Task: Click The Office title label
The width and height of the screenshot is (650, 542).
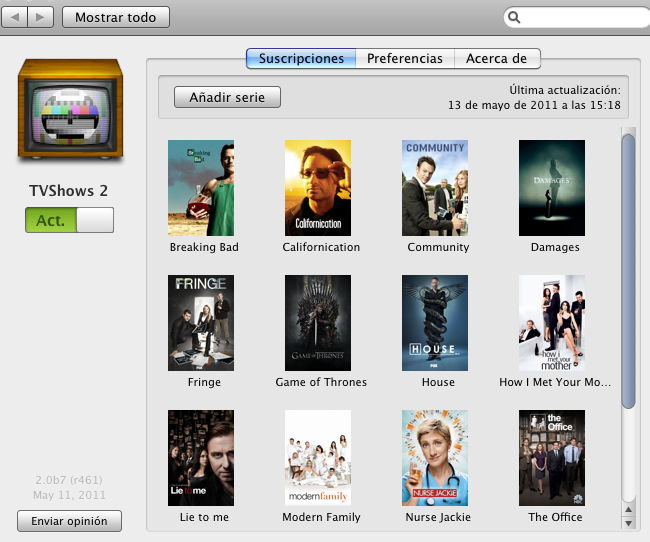Action: coord(555,517)
